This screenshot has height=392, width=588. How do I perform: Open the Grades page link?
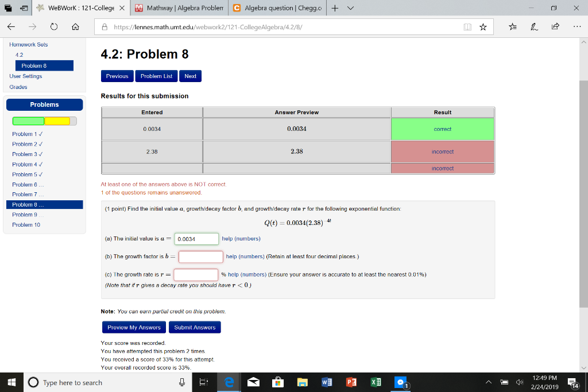coord(17,86)
